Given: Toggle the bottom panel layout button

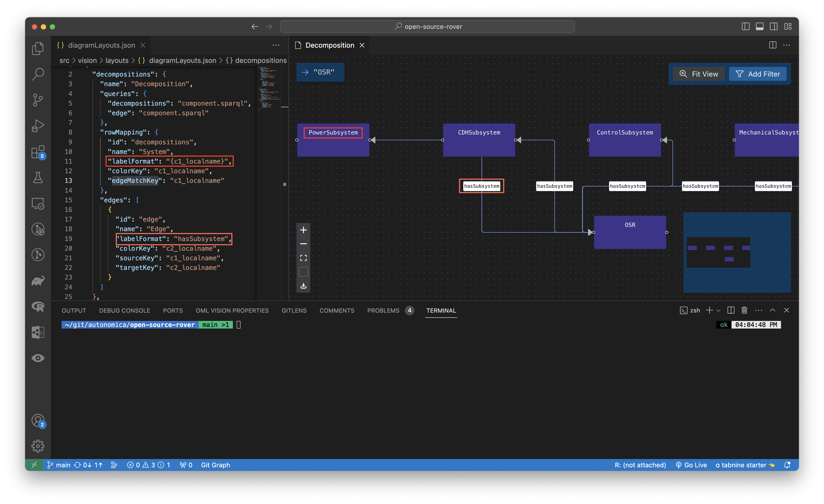Looking at the screenshot, I should (760, 26).
